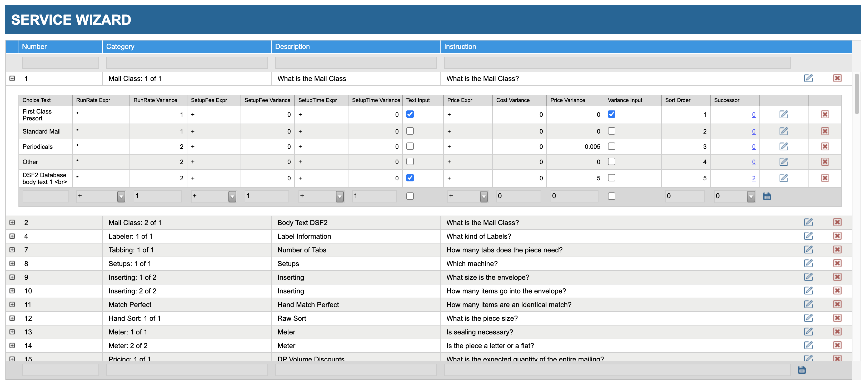Edit the Label Information row
This screenshot has height=387, width=868.
point(808,236)
